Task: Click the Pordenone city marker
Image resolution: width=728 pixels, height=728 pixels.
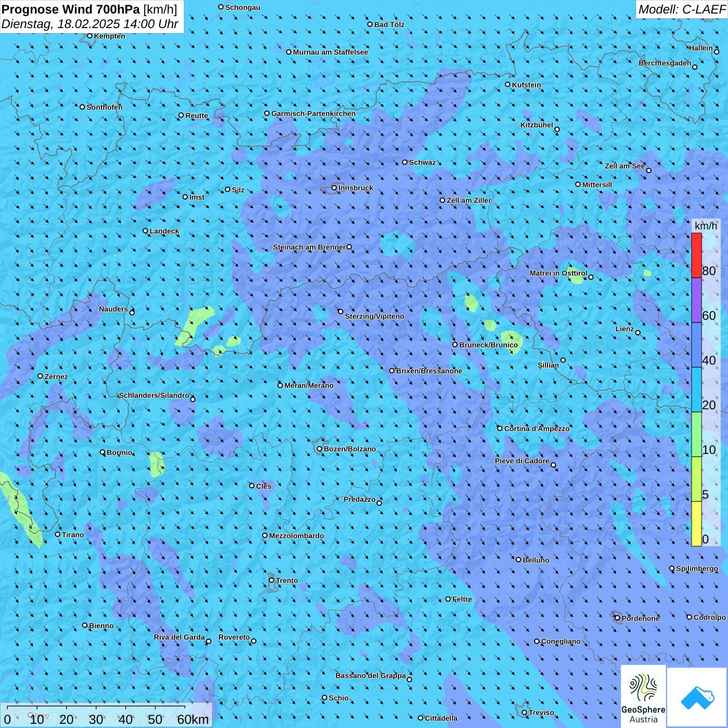Action: click(x=617, y=618)
